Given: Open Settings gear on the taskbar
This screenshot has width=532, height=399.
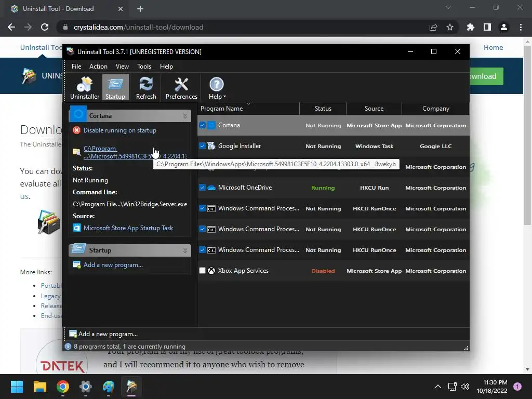Looking at the screenshot, I should click(x=86, y=387).
